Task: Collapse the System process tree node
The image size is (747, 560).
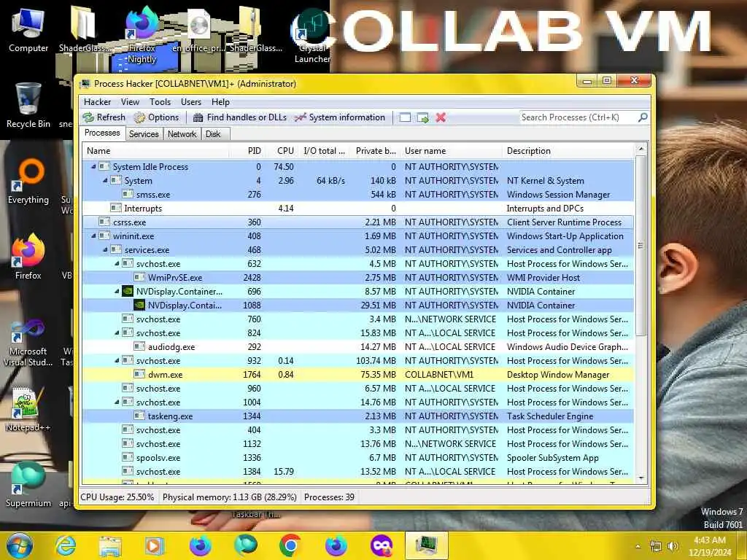Action: 105,181
